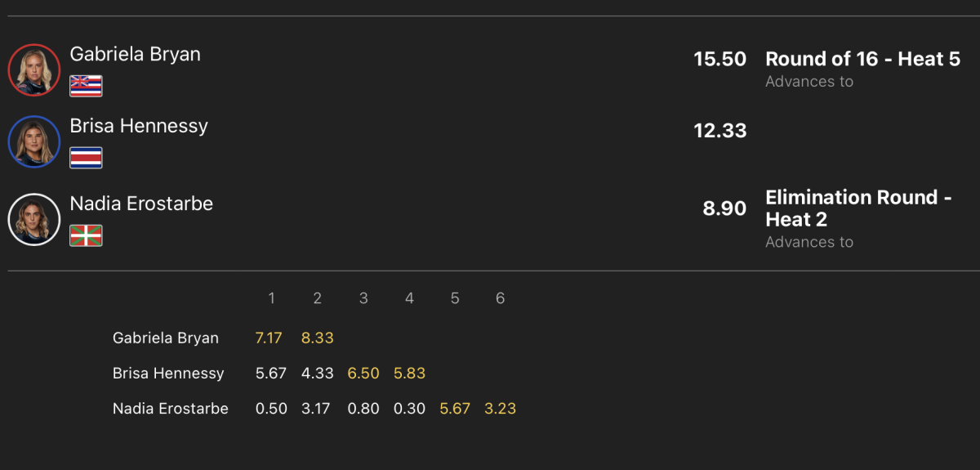Image resolution: width=980 pixels, height=470 pixels.
Task: Select Gabriela Bryan's total score 15.50
Action: 719,59
